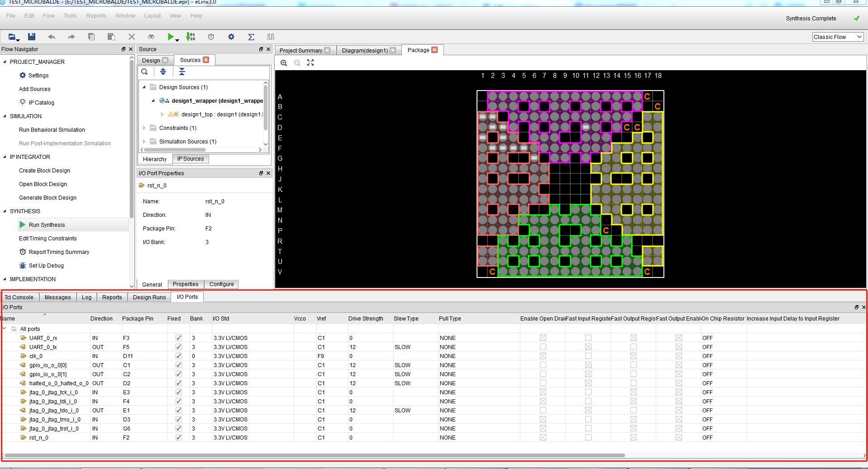Click the binoculars find icon
This screenshot has height=469, width=868.
click(x=151, y=37)
